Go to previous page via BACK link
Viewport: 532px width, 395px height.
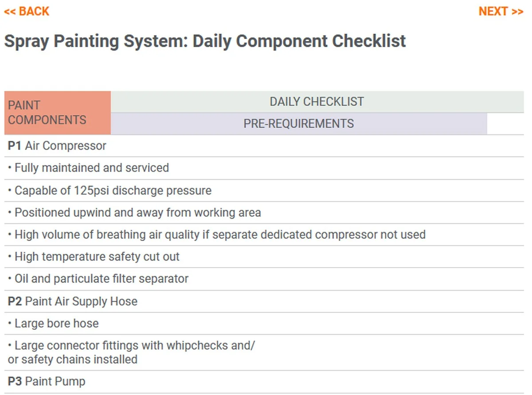click(x=27, y=12)
